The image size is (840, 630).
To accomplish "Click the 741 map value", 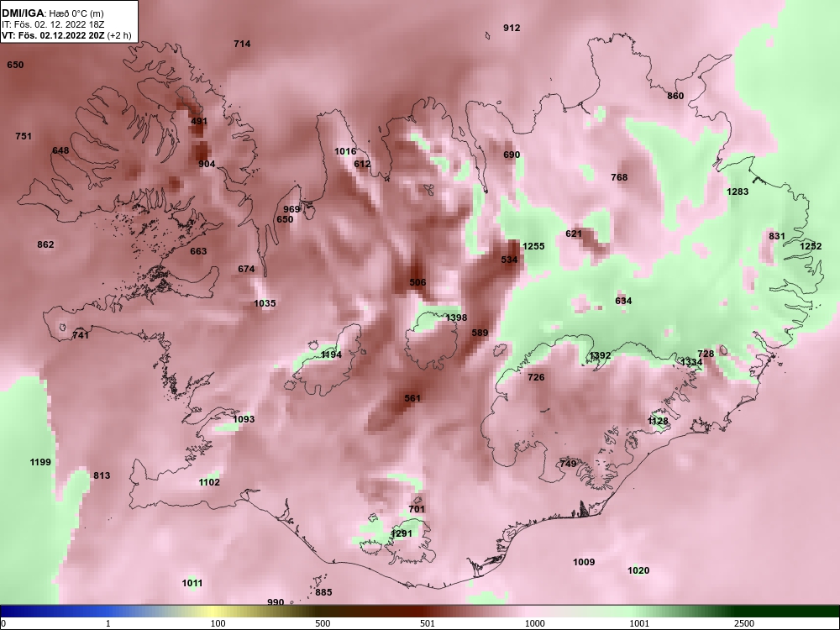I will [x=81, y=335].
